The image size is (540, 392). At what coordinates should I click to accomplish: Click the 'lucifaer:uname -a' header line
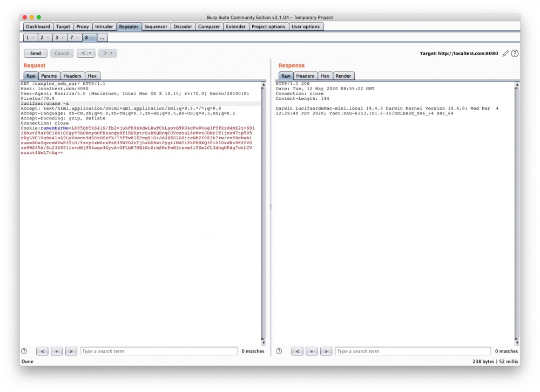point(45,103)
